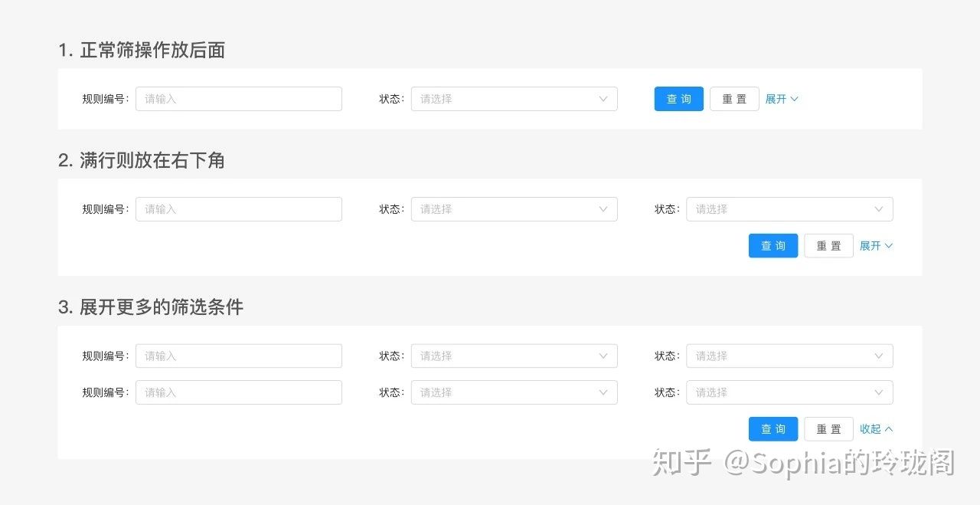
Task: Click the 查询 button in section 3
Action: pos(773,428)
